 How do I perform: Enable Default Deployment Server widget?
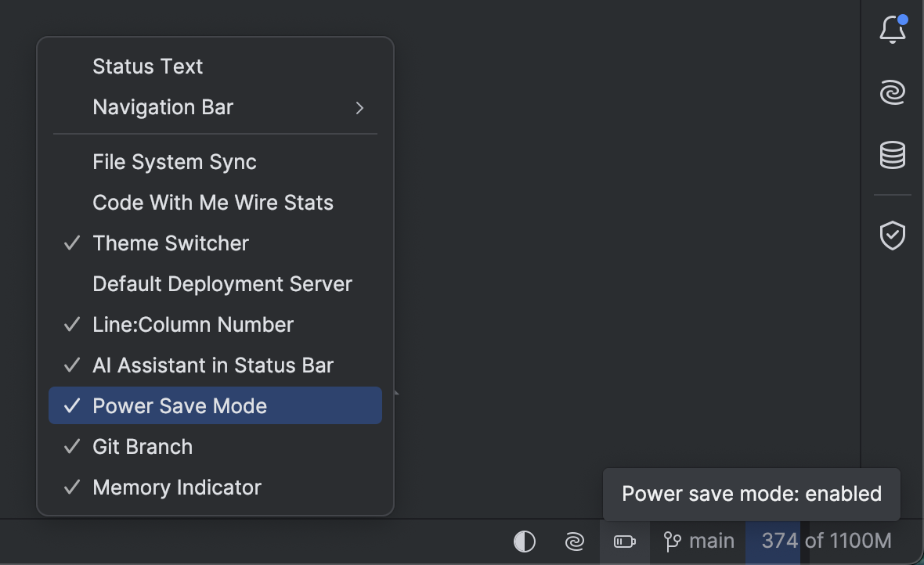(x=222, y=284)
